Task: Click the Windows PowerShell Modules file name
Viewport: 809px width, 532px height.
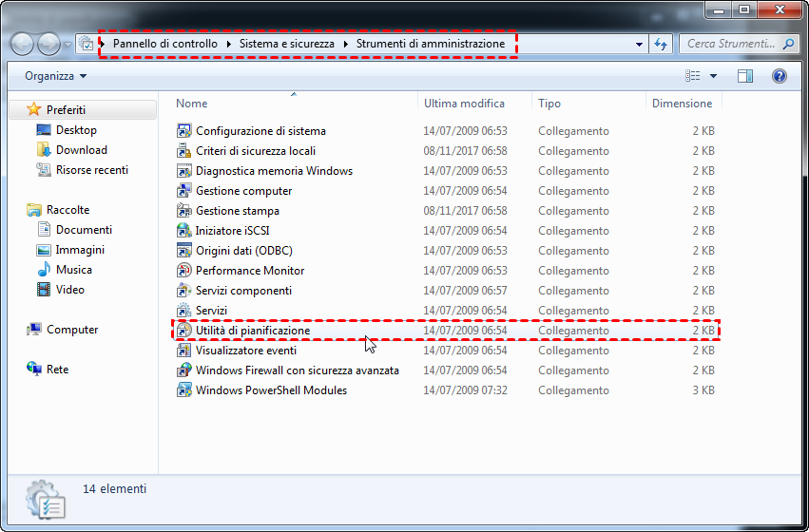Action: click(x=271, y=390)
